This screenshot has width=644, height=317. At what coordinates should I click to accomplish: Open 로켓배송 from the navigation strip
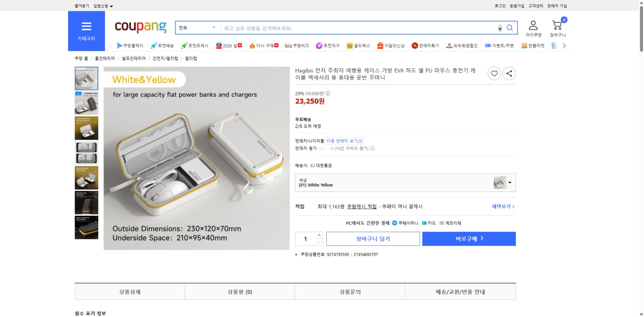click(x=162, y=46)
